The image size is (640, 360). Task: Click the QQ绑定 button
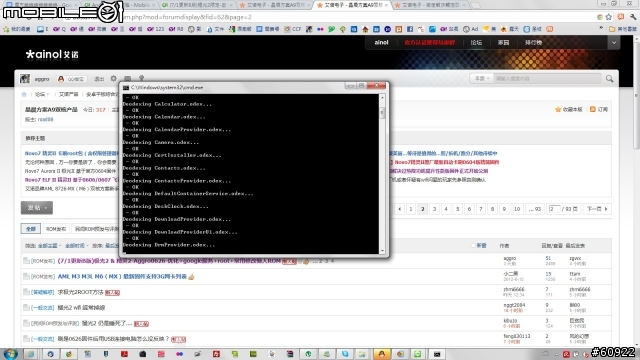[71, 79]
